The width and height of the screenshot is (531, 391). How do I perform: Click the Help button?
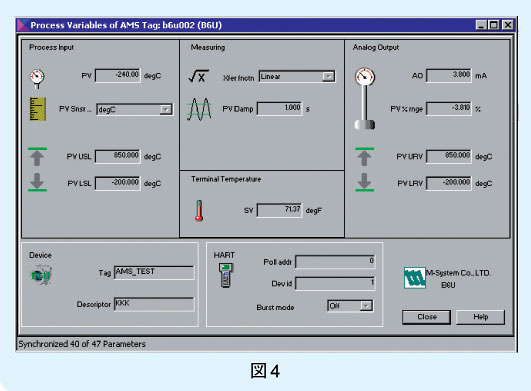point(481,317)
